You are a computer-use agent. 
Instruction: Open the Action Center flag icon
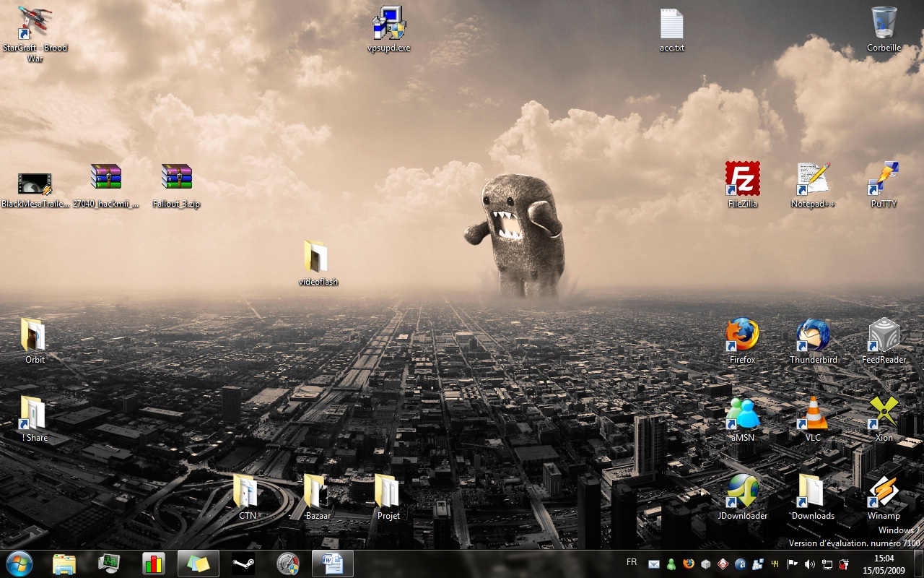(x=792, y=564)
